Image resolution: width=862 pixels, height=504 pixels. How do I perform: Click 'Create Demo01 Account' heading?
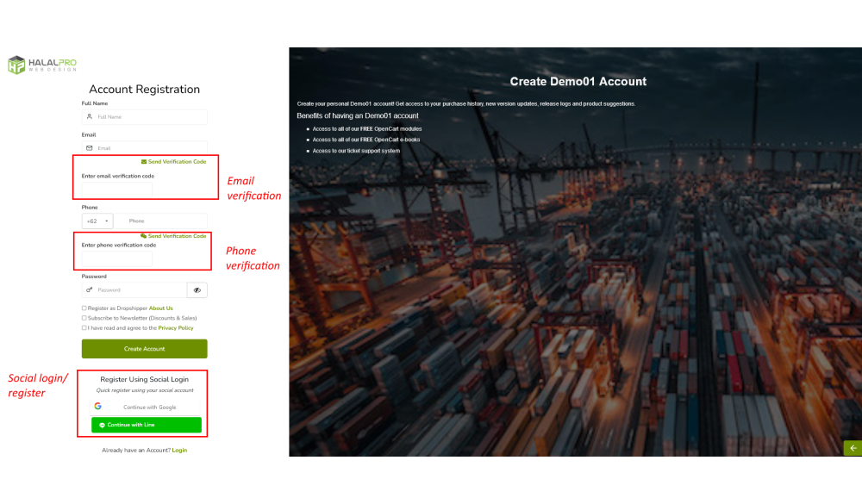578,81
